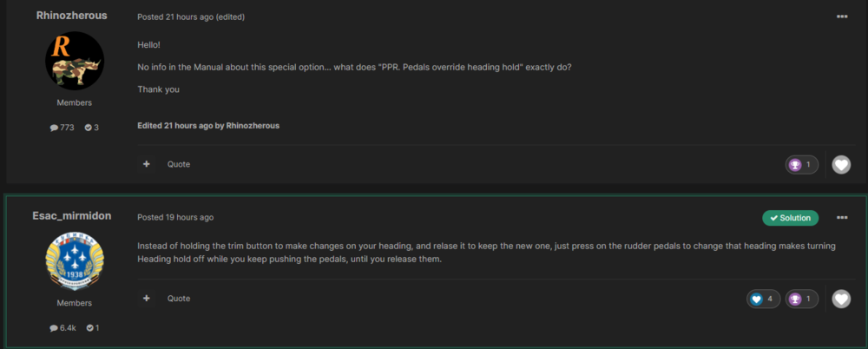
Task: Quote Rhinozherous's post
Action: (179, 164)
